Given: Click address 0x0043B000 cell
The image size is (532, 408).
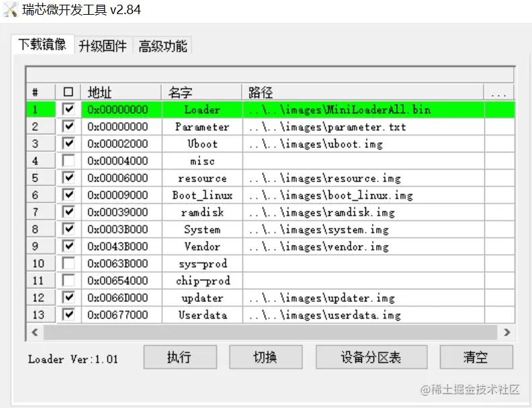Looking at the screenshot, I should pyautogui.click(x=122, y=246).
